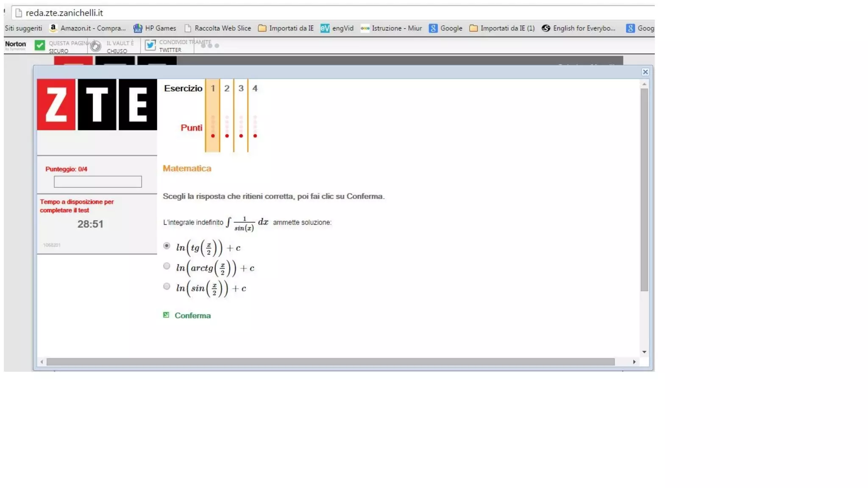The height and width of the screenshot is (488, 868).
Task: Click the green Conferma icon
Action: [166, 315]
